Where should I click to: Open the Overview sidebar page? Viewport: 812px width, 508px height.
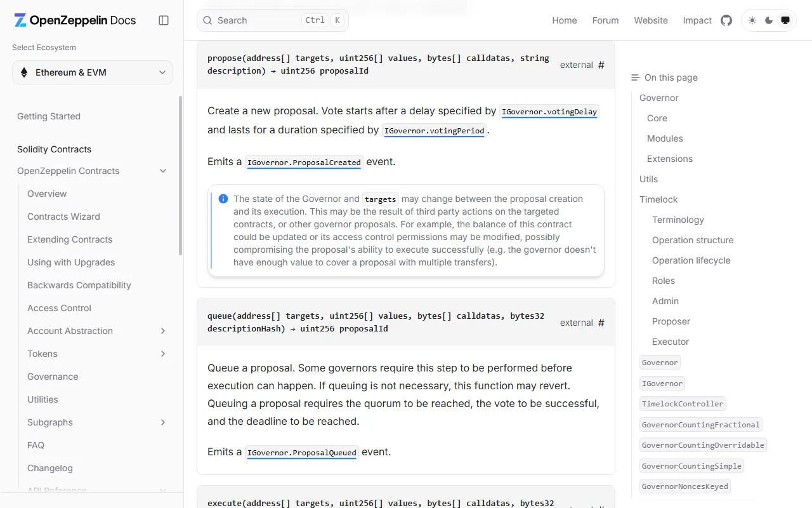pos(47,194)
